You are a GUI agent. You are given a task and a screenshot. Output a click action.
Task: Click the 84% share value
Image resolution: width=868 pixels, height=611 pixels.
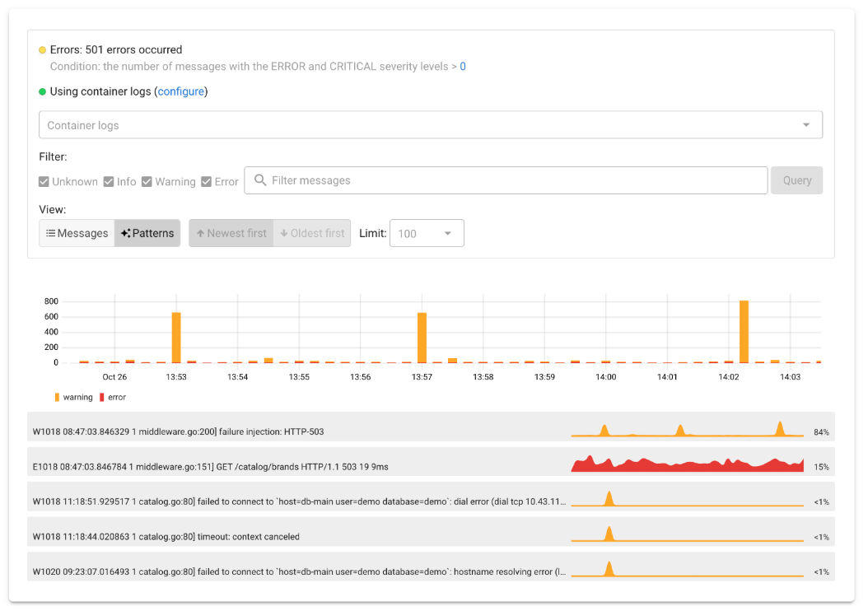pyautogui.click(x=822, y=432)
